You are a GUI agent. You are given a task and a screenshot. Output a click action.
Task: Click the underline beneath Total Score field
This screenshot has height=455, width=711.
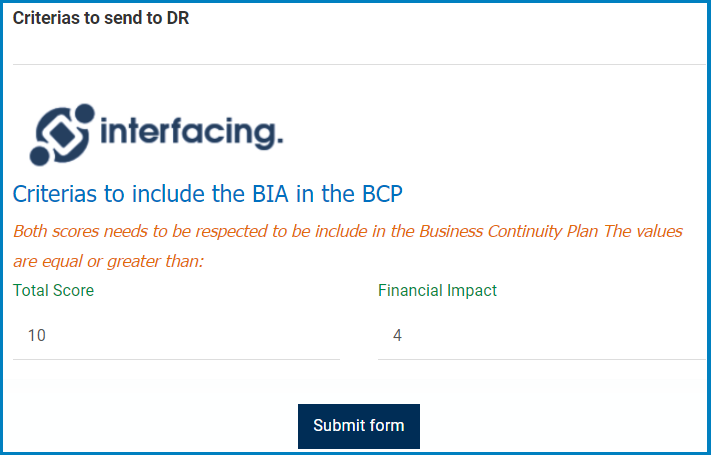click(x=176, y=359)
